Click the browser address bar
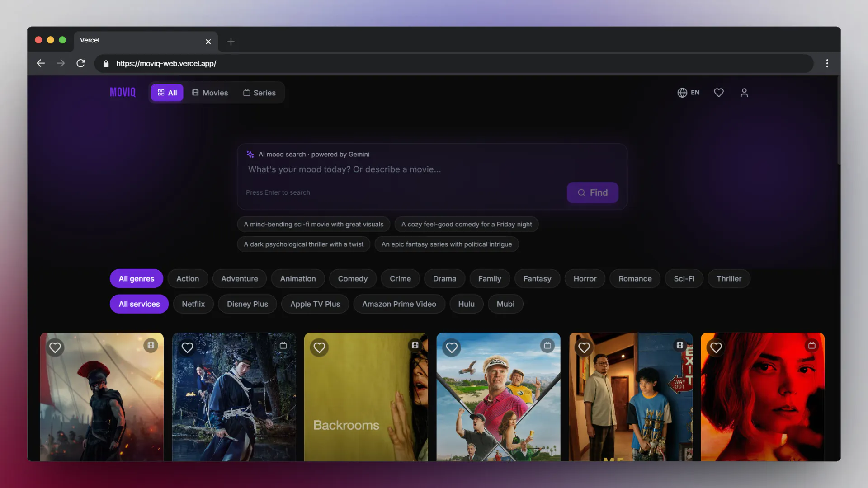The height and width of the screenshot is (488, 868). point(453,64)
